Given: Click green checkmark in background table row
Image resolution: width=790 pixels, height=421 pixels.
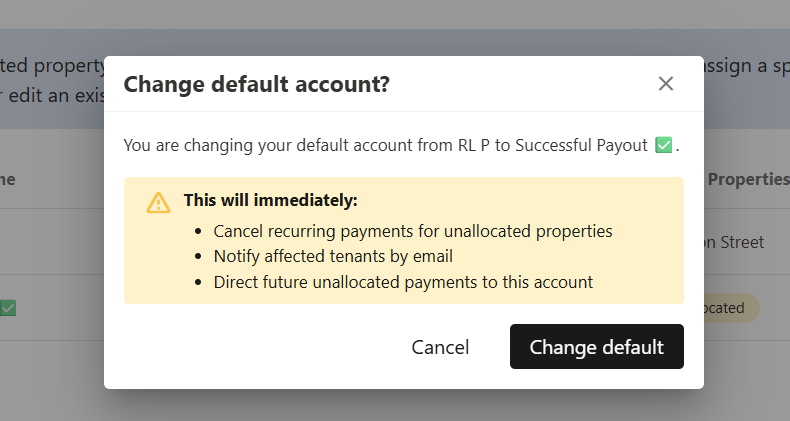Looking at the screenshot, I should pos(8,308).
